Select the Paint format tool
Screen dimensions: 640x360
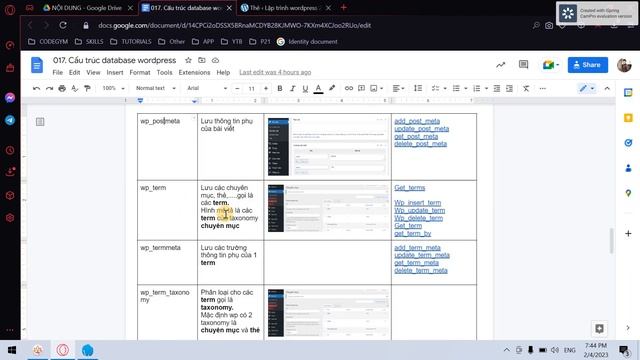[x=87, y=88]
